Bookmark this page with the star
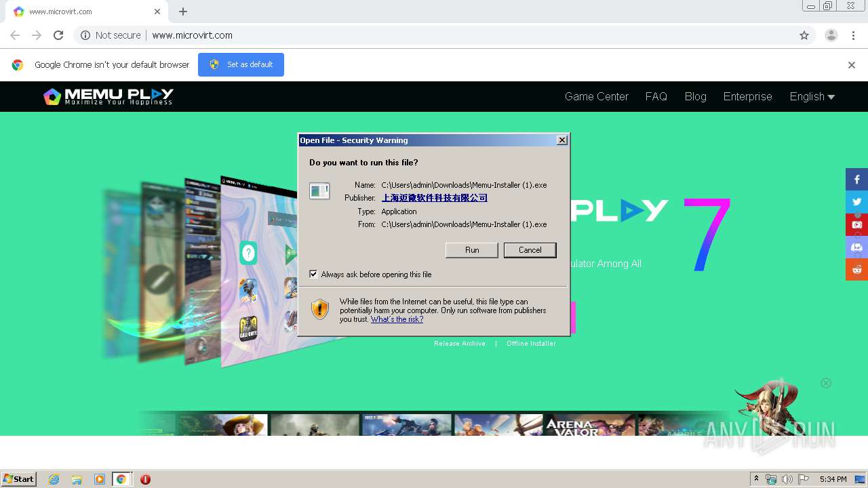 [x=804, y=35]
